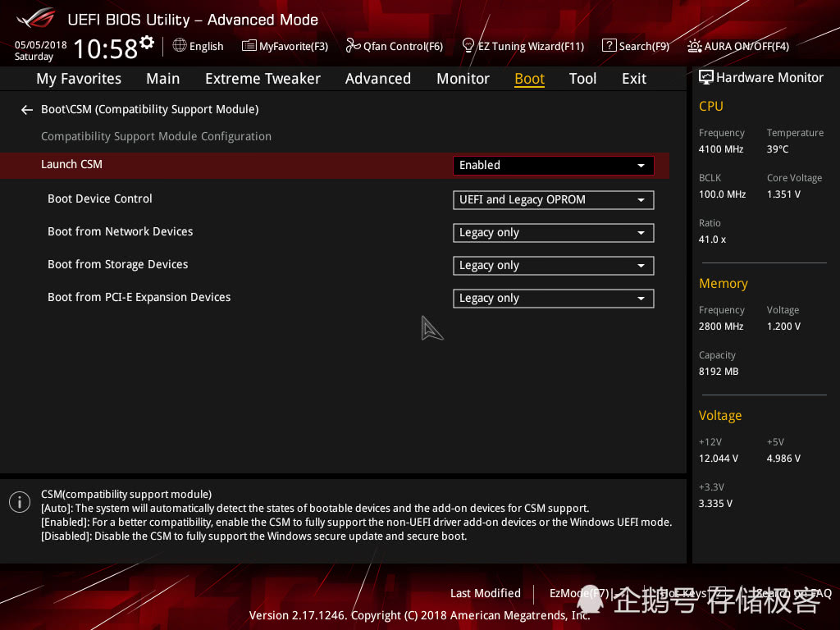This screenshot has width=840, height=630.
Task: Open the Boot from Storage Devices dropdown
Action: [x=553, y=265]
